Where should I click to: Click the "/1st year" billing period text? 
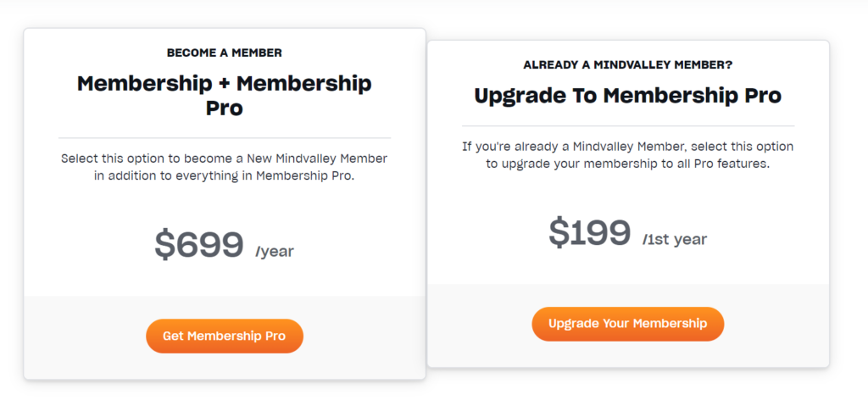[675, 239]
